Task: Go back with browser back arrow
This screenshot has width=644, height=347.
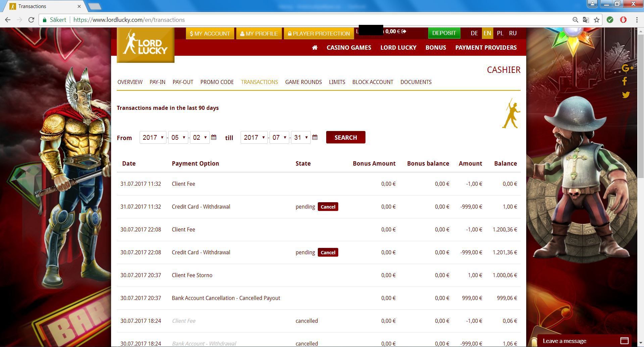Action: pos(8,20)
